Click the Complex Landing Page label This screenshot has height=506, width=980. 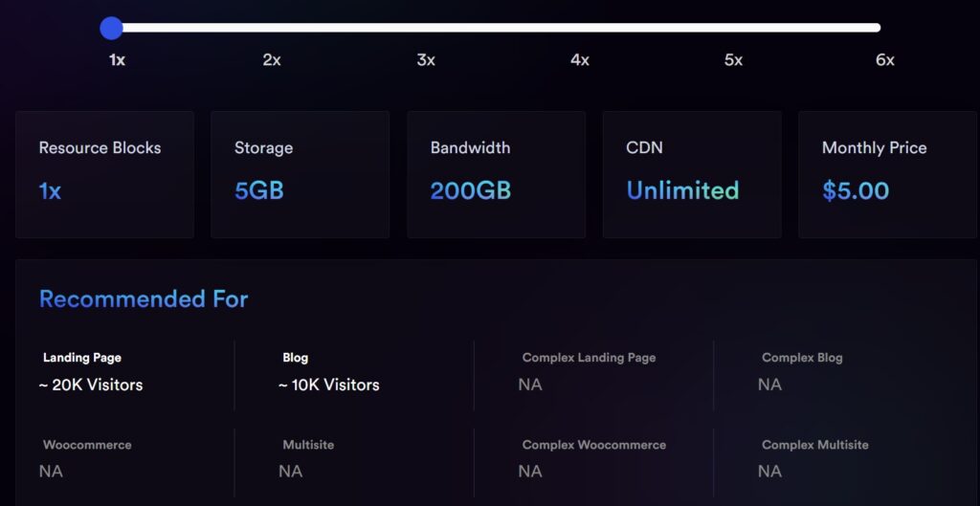(x=589, y=358)
